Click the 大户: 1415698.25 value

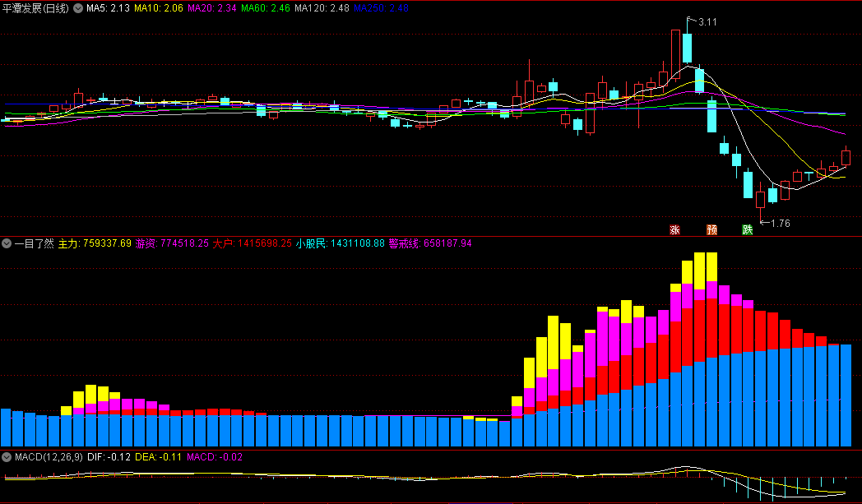coord(252,243)
